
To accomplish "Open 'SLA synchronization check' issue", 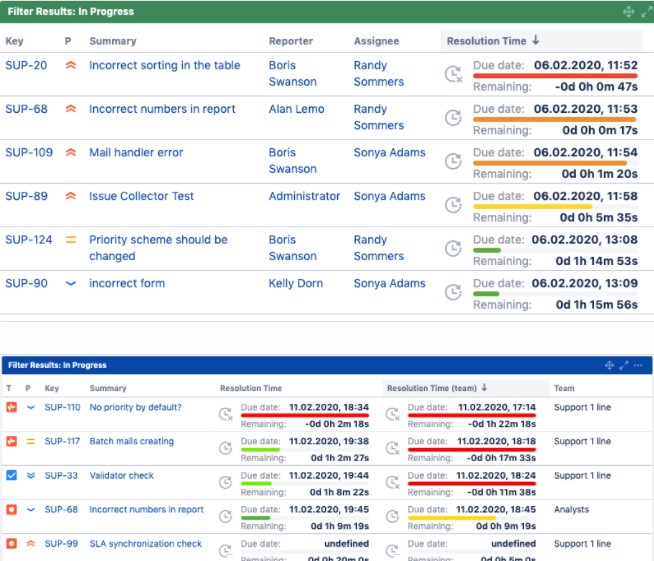I will pyautogui.click(x=146, y=543).
